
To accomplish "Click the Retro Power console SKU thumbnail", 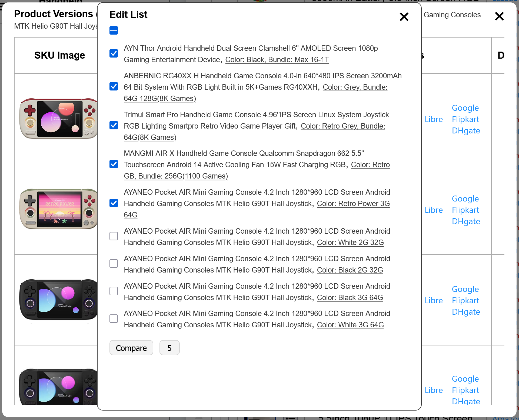I will pos(58,209).
